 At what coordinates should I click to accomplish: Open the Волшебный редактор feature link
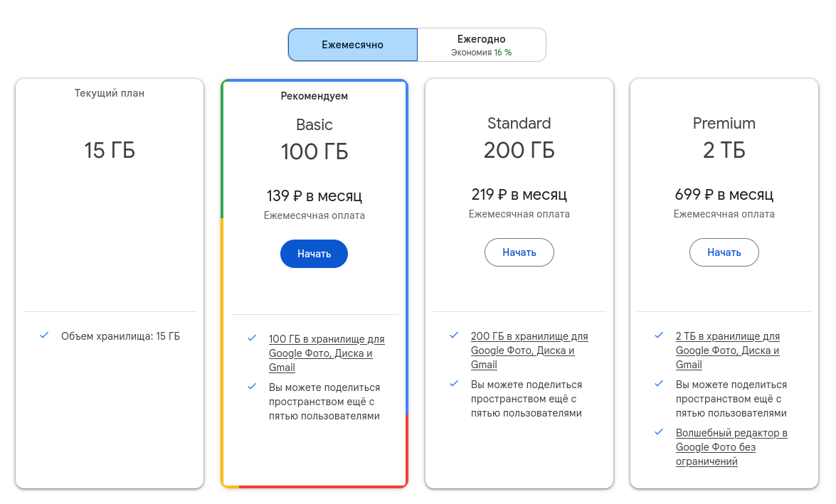point(731,447)
